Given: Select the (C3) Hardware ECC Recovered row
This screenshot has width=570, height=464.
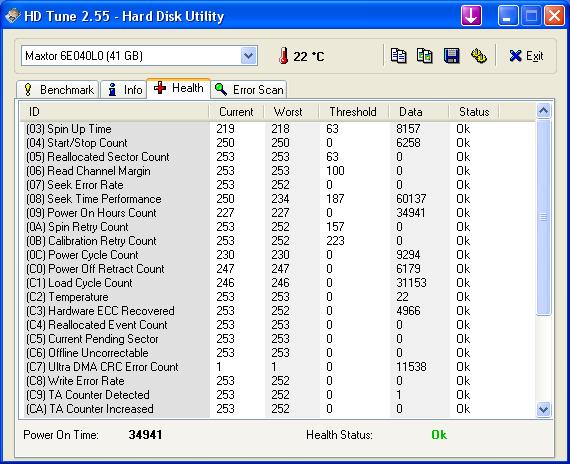Looking at the screenshot, I should pyautogui.click(x=278, y=311).
